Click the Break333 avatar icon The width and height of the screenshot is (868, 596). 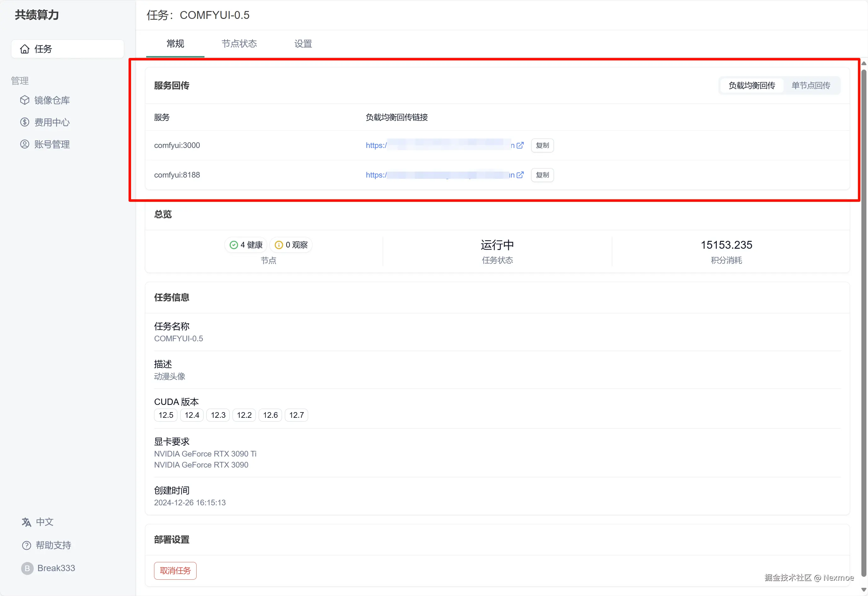coord(27,568)
